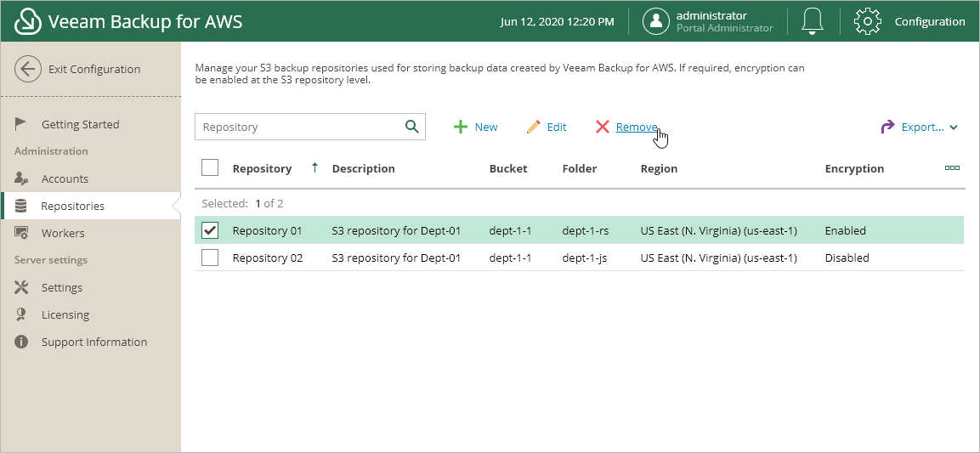This screenshot has height=453, width=980.
Task: Click Repository 02 description cell
Action: 396,258
